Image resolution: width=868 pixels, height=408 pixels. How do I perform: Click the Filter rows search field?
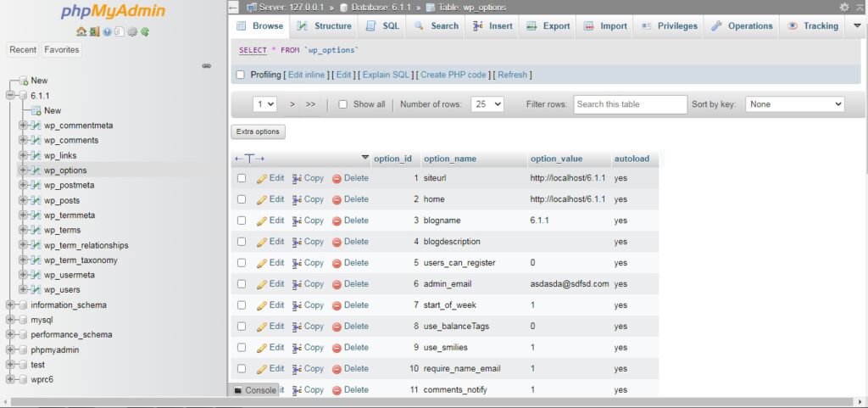pos(630,104)
